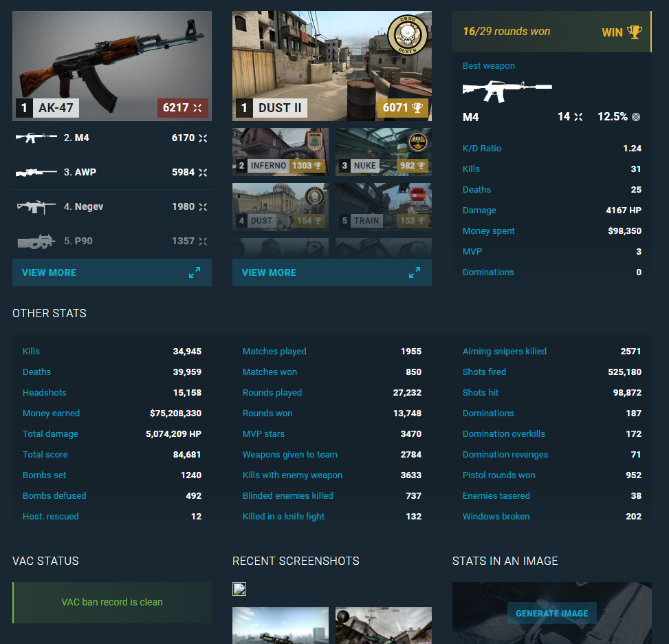Click the broken image icon under Recent Screenshots
This screenshot has width=669, height=644.
coord(239,588)
